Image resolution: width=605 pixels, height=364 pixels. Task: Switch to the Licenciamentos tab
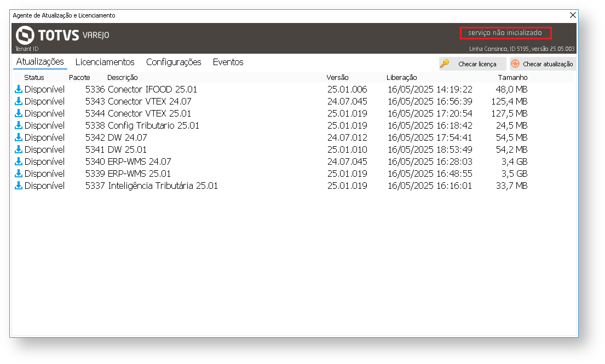105,62
